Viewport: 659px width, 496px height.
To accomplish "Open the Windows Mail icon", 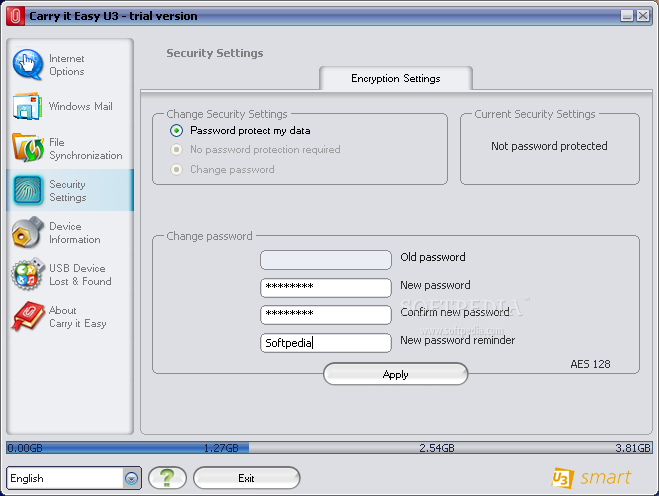I will click(28, 106).
